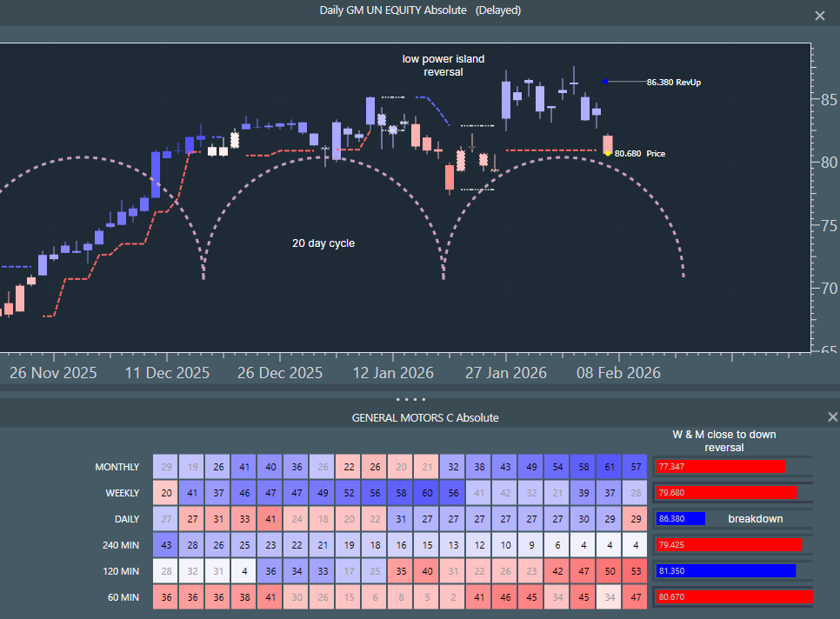Click the yellow current price marker dot

(608, 154)
